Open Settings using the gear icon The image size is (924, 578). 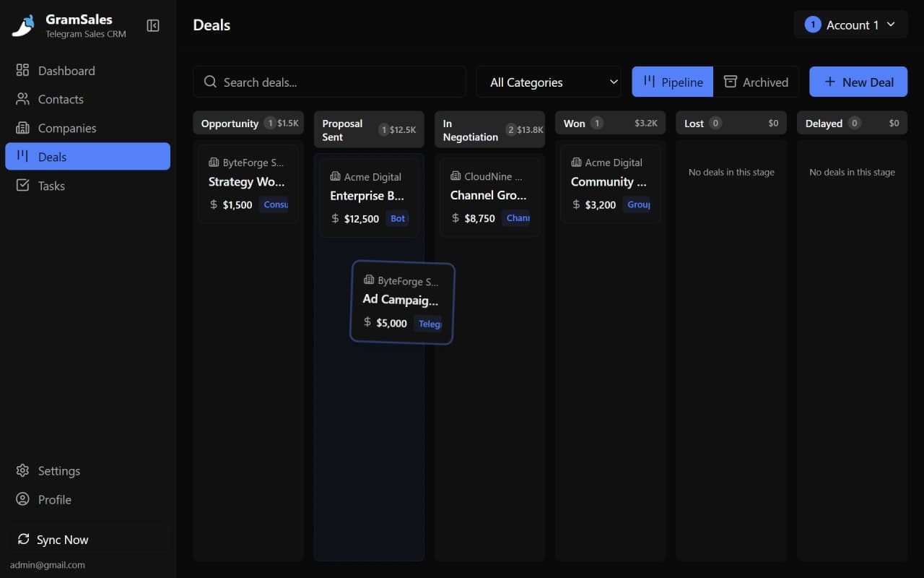tap(23, 470)
